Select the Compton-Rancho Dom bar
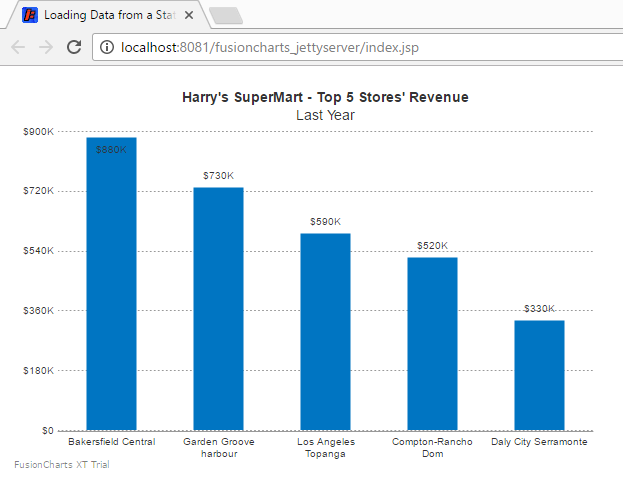The width and height of the screenshot is (623, 488). coord(432,344)
